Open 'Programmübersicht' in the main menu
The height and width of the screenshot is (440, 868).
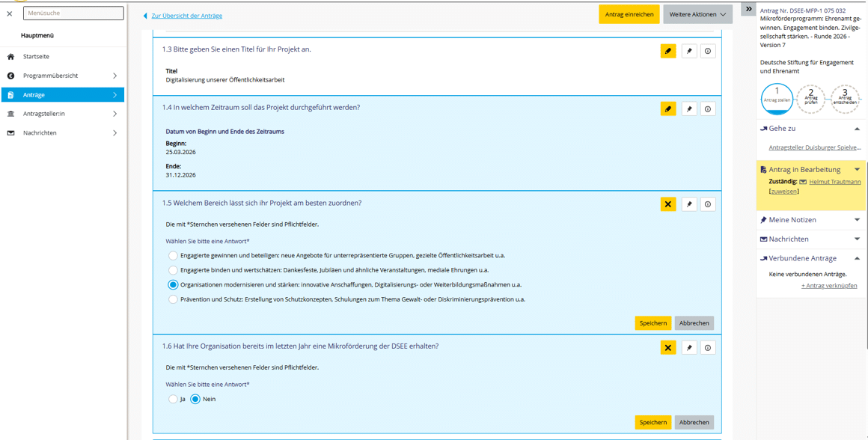[x=63, y=76]
